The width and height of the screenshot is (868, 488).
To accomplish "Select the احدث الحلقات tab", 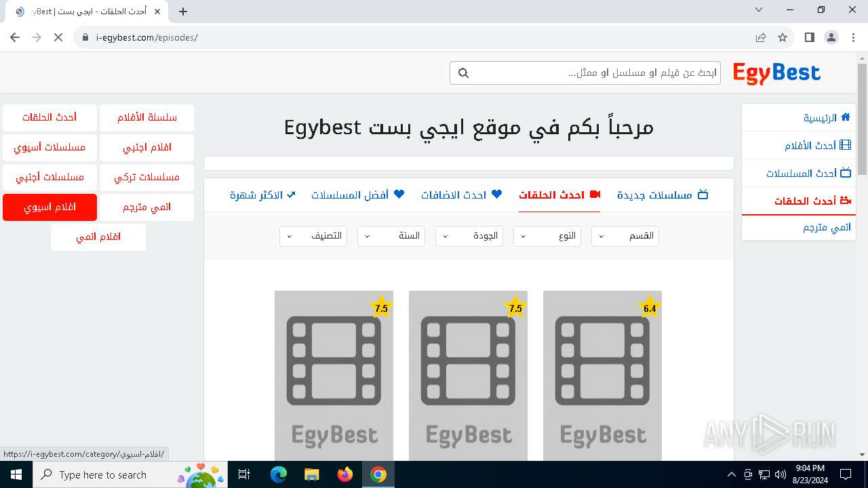I will tap(559, 195).
